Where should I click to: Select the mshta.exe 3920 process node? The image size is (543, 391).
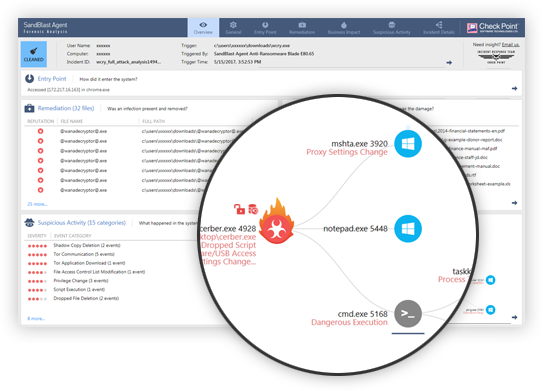[x=408, y=144]
